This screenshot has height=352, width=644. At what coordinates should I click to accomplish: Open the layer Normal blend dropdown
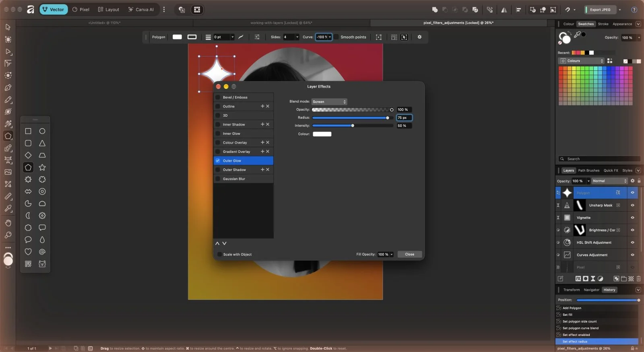click(x=609, y=181)
